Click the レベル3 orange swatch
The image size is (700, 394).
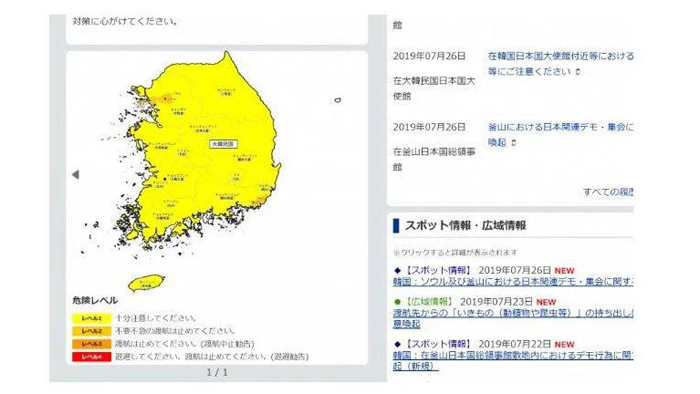pyautogui.click(x=92, y=344)
